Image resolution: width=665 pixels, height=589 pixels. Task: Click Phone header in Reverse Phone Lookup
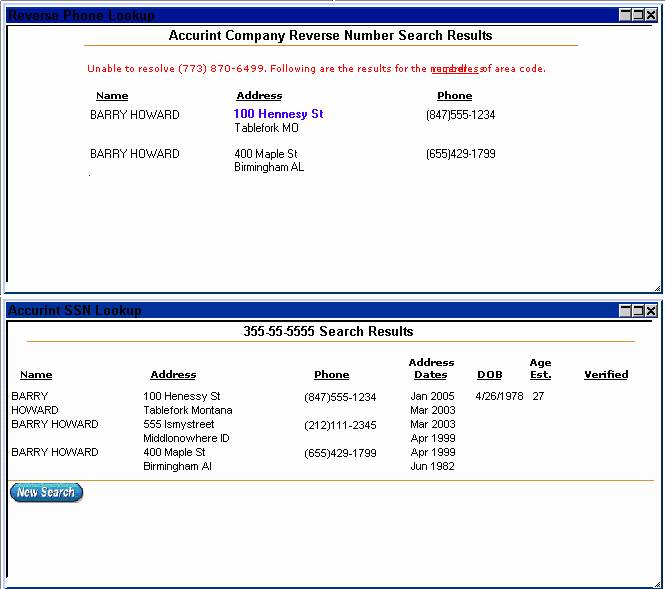(x=455, y=96)
